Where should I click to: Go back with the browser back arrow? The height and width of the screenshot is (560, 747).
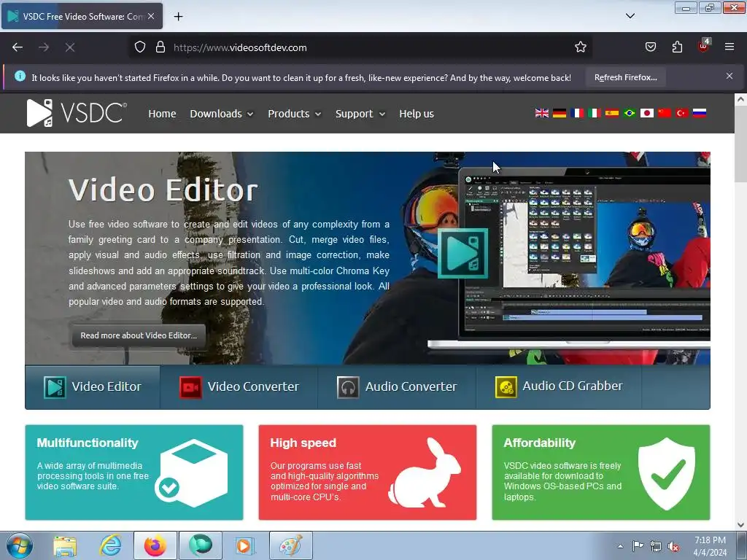[18, 47]
